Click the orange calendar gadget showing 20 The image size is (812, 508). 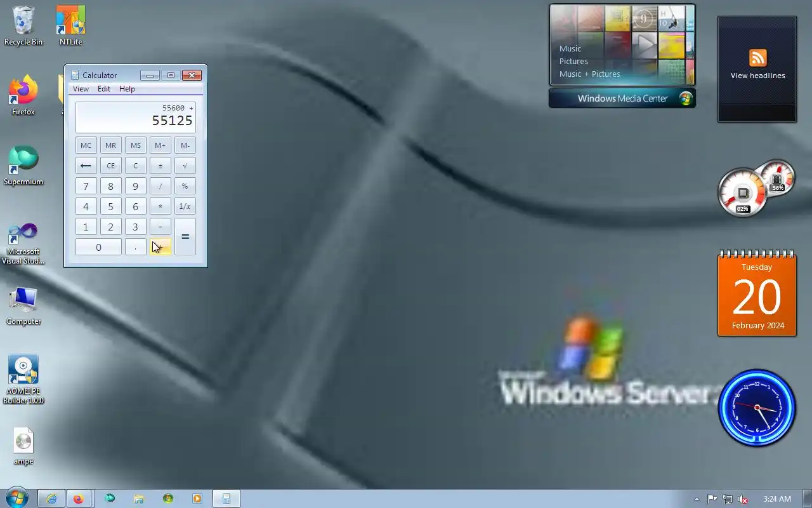point(757,293)
